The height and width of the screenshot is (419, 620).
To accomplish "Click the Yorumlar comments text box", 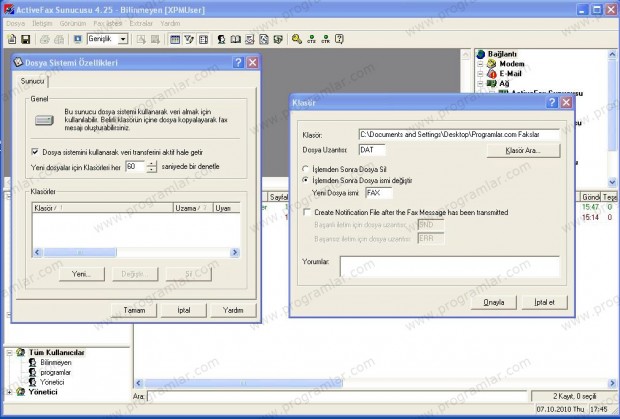I will coord(450,267).
